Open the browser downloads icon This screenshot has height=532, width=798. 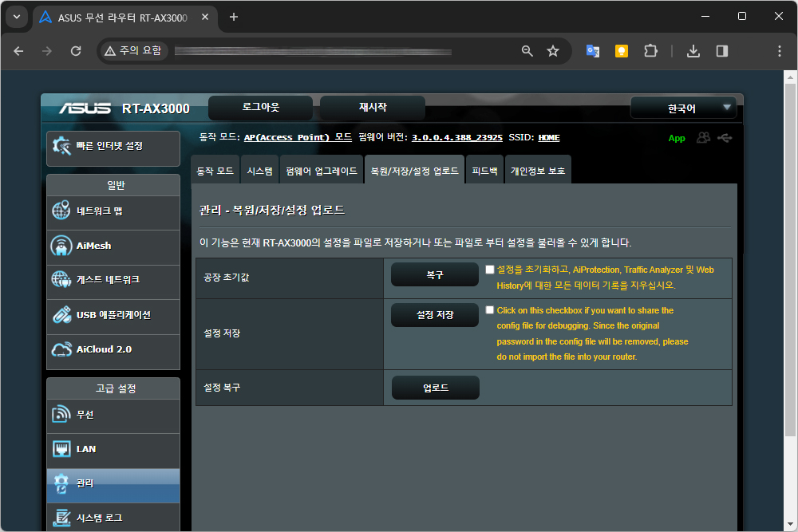pos(693,51)
